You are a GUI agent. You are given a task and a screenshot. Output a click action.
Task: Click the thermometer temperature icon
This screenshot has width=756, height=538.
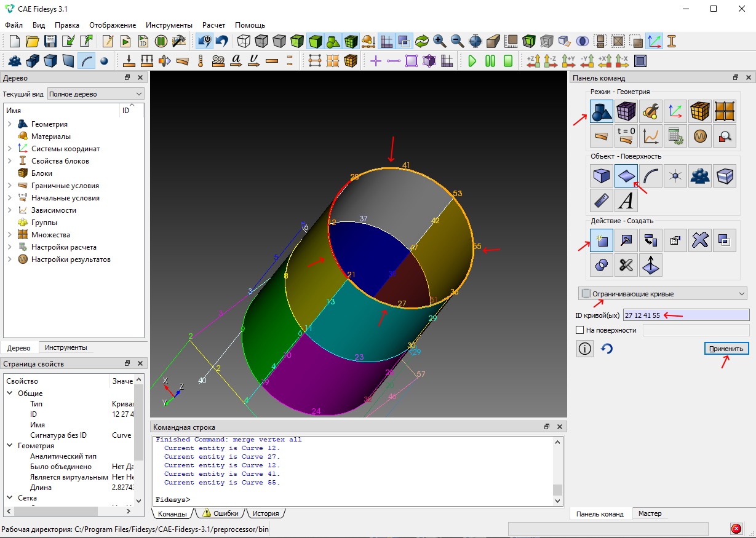[x=201, y=61]
